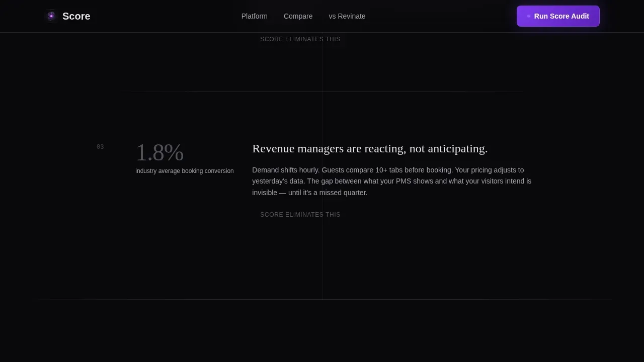Click the word PMS in the paragraph

click(404, 181)
